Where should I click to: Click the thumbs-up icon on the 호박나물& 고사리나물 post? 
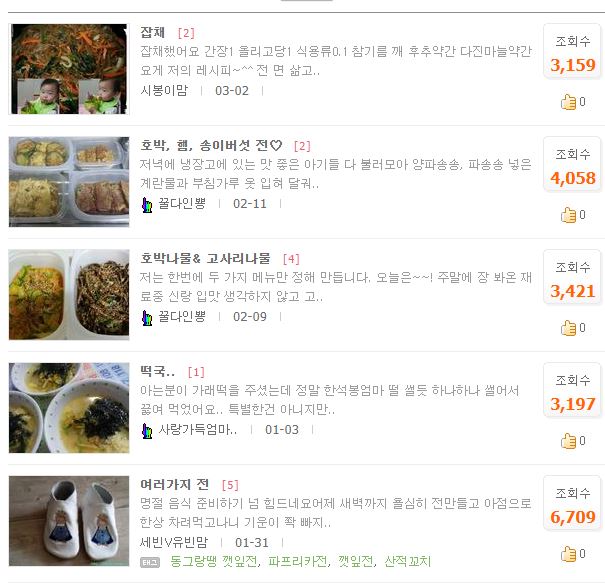coord(568,328)
